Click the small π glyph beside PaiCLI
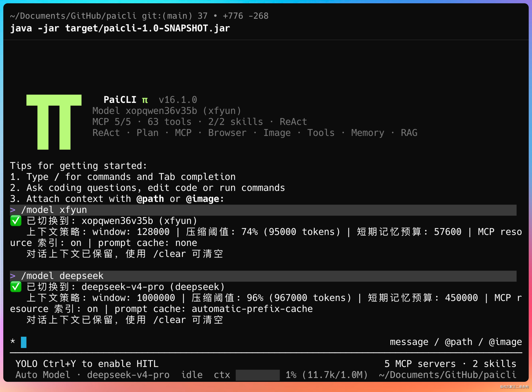The width and height of the screenshot is (532, 392). [145, 100]
